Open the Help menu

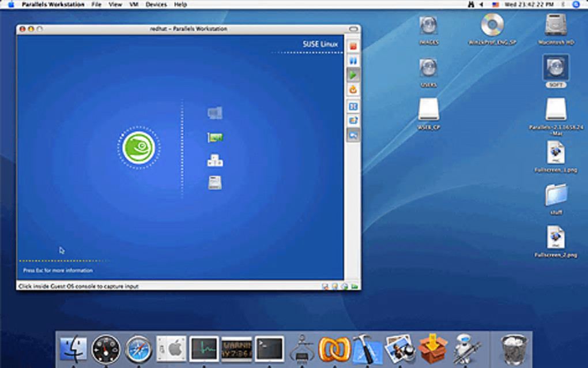pyautogui.click(x=180, y=5)
